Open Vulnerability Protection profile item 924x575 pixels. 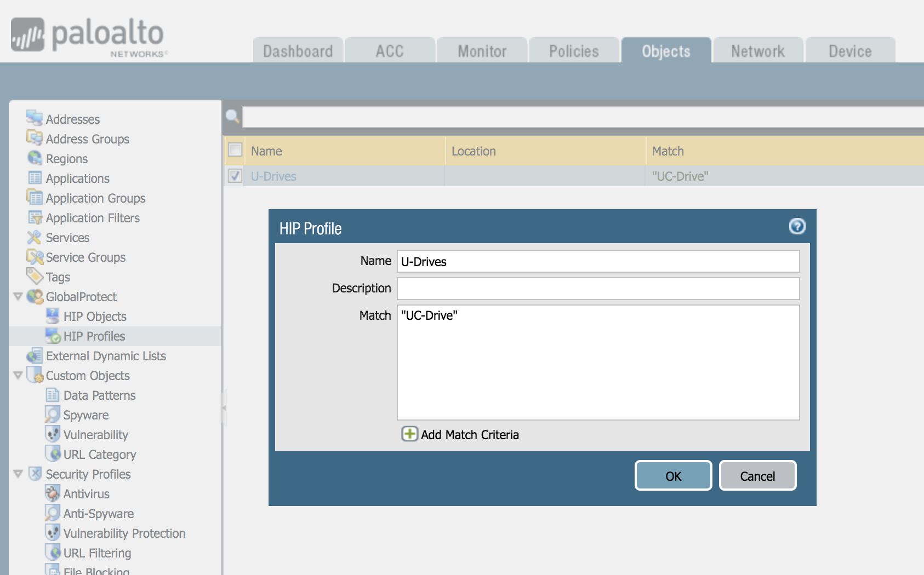[124, 533]
